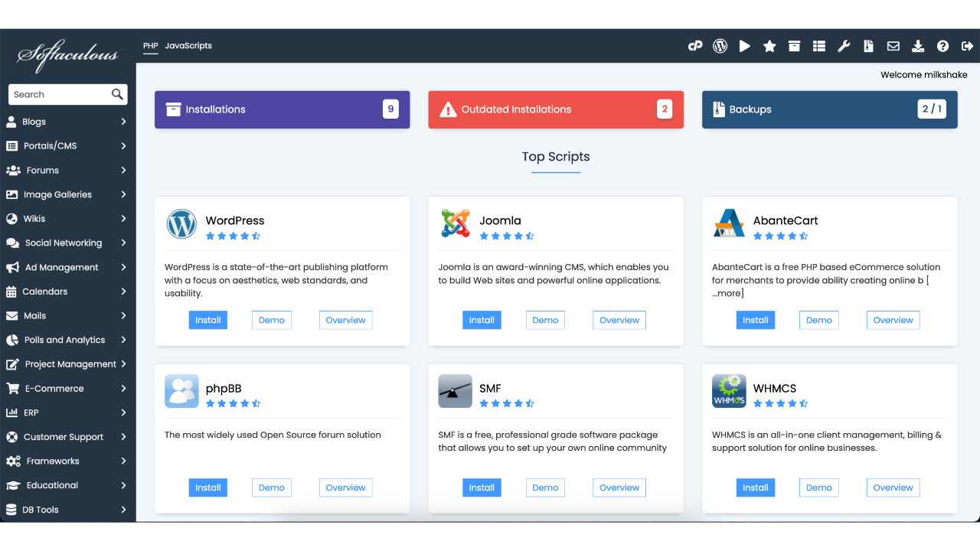Click the Backups count badge 2 / 1

point(932,109)
